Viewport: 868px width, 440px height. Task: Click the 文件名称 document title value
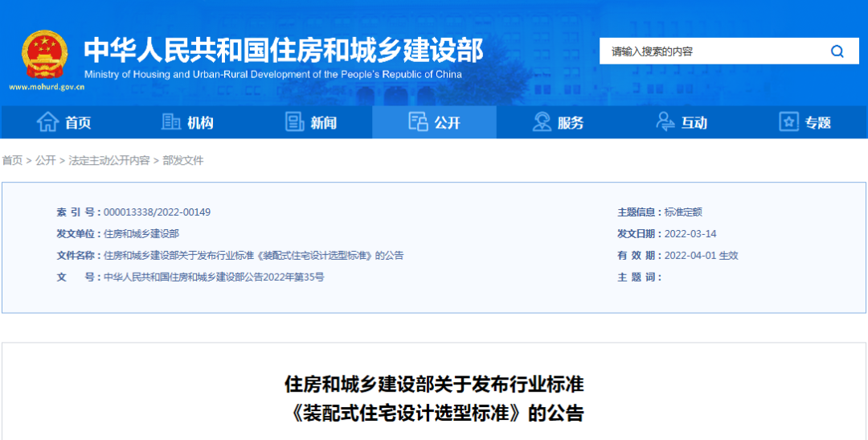coord(253,256)
